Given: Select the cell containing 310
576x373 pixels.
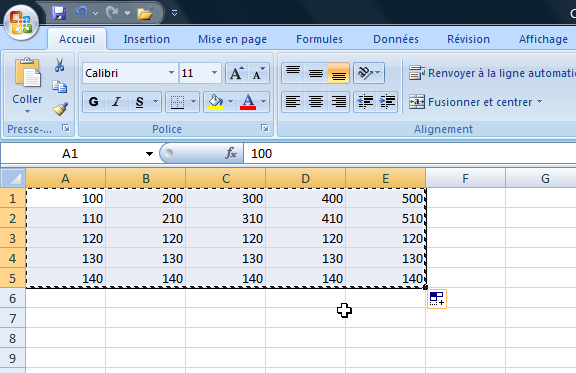Looking at the screenshot, I should click(x=226, y=218).
